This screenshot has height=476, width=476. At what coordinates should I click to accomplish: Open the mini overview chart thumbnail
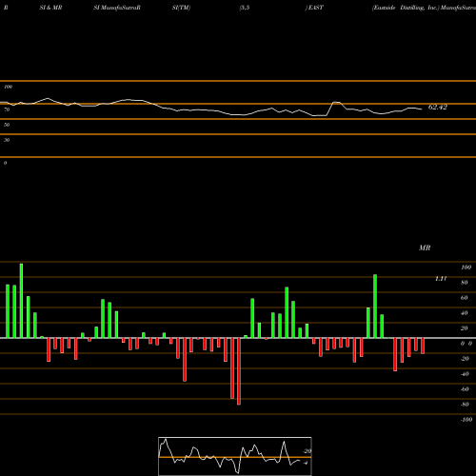(x=235, y=456)
